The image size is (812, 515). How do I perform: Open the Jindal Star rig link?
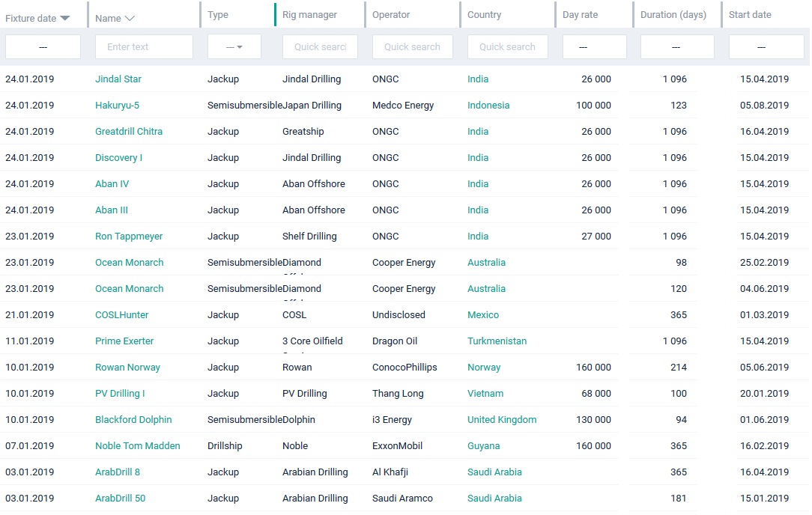(x=118, y=79)
